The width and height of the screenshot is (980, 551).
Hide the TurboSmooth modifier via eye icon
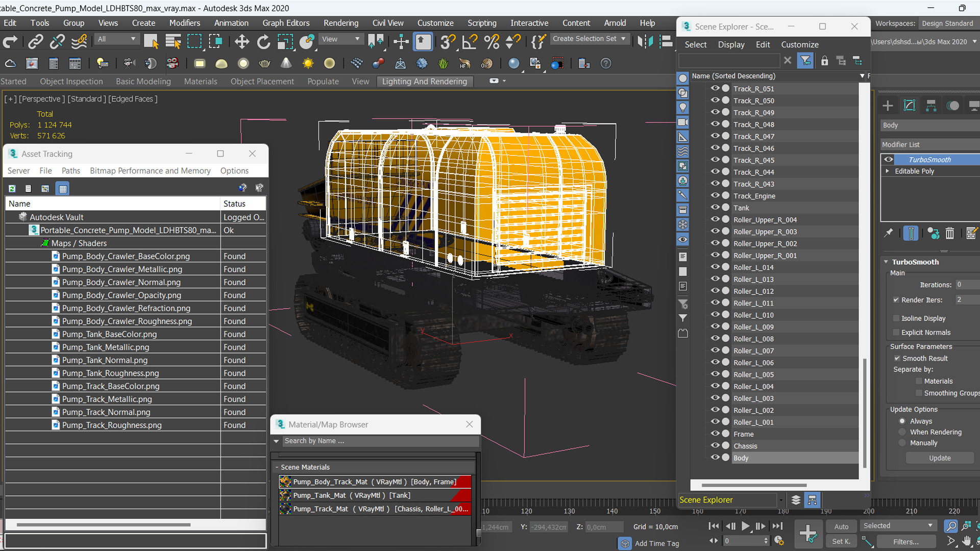889,159
